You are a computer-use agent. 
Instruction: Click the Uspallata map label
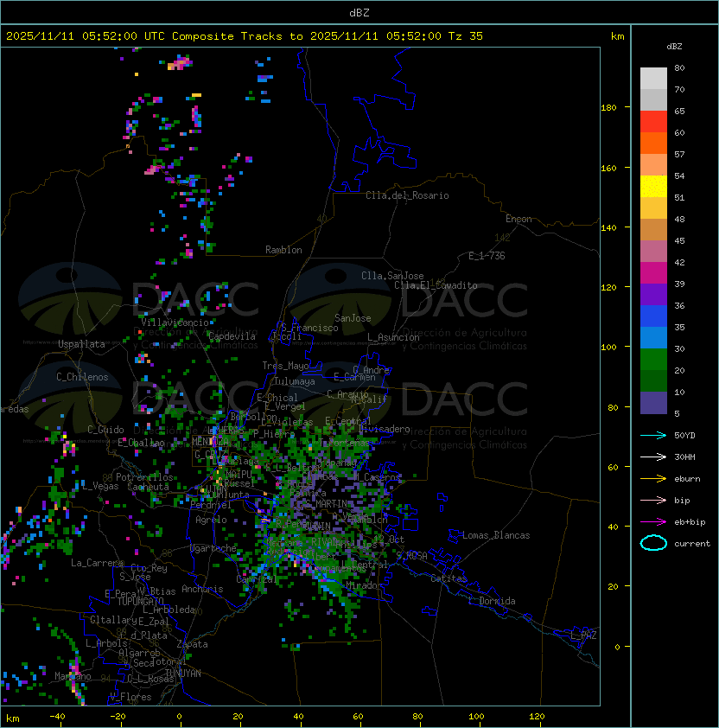point(81,344)
